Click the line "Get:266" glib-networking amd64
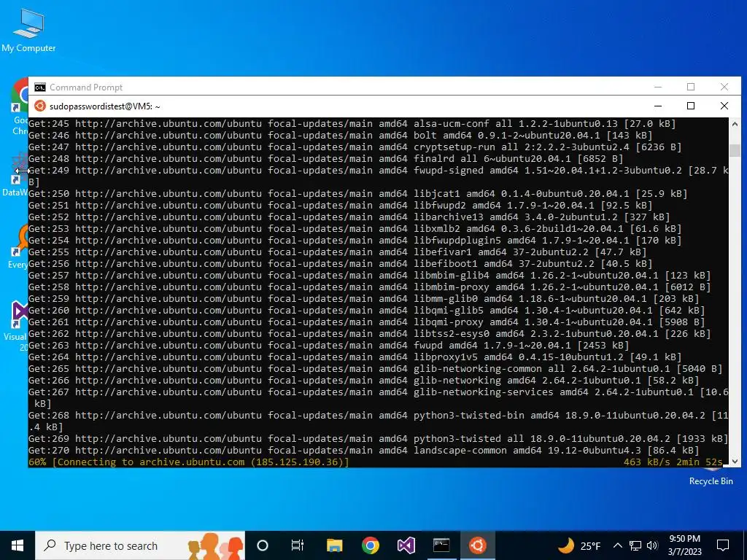747x560 pixels. [363, 381]
